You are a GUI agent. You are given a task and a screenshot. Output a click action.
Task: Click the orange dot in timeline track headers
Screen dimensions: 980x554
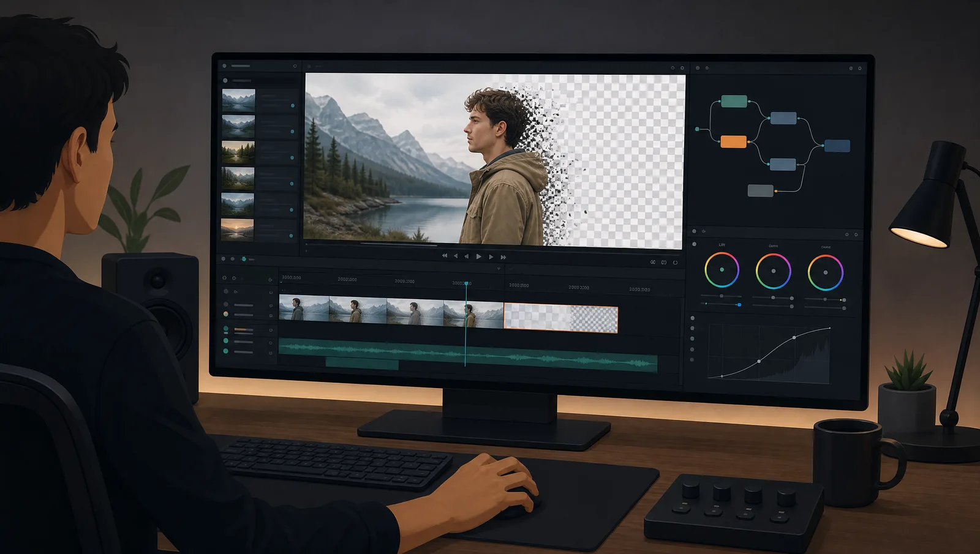(x=226, y=314)
